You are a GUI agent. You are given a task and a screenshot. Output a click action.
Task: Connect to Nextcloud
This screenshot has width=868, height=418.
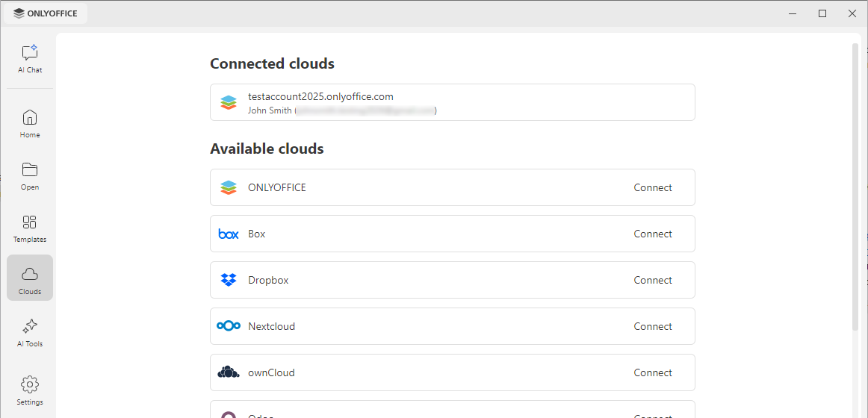coord(653,326)
